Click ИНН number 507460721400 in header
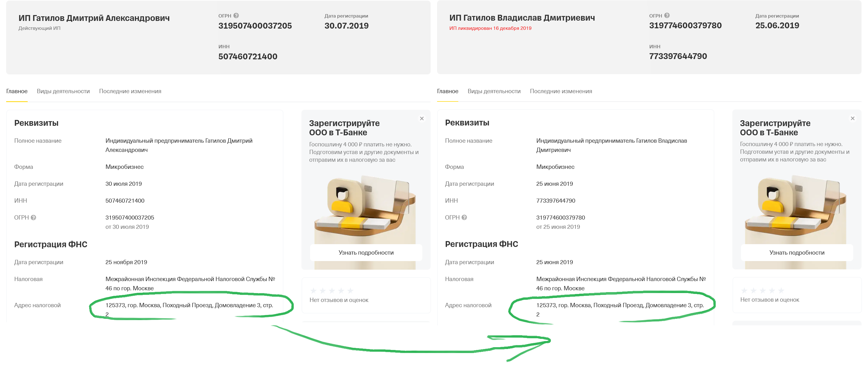Image resolution: width=868 pixels, height=373 pixels. pyautogui.click(x=248, y=57)
